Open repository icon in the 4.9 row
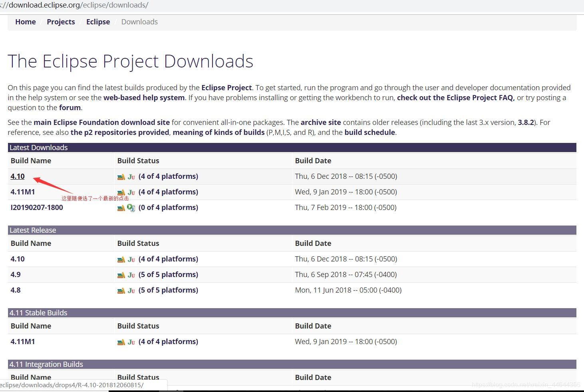Viewport: 584px width, 392px height. point(121,275)
